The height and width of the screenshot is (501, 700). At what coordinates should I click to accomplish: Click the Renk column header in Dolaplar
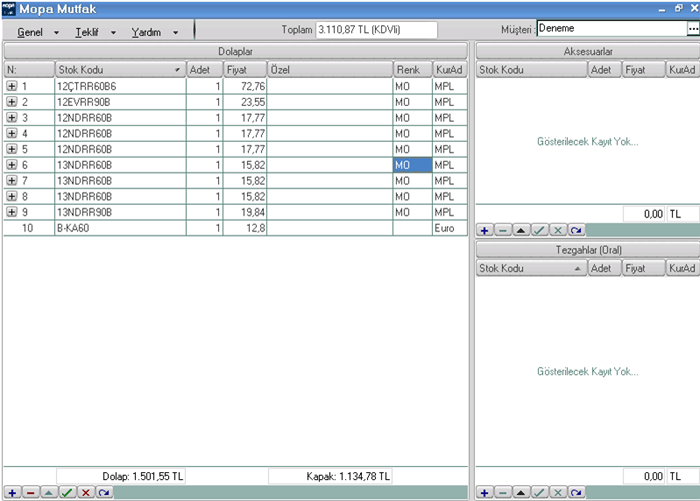pyautogui.click(x=412, y=70)
